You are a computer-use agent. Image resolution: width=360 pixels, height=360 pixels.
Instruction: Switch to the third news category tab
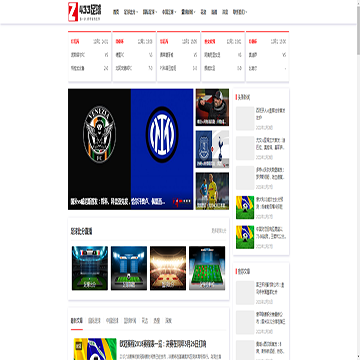[112, 321]
